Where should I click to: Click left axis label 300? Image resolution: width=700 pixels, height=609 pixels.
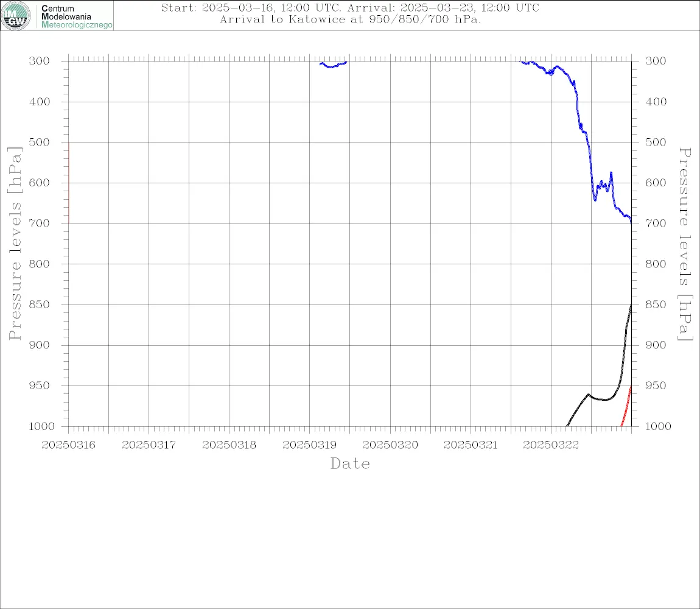point(40,61)
